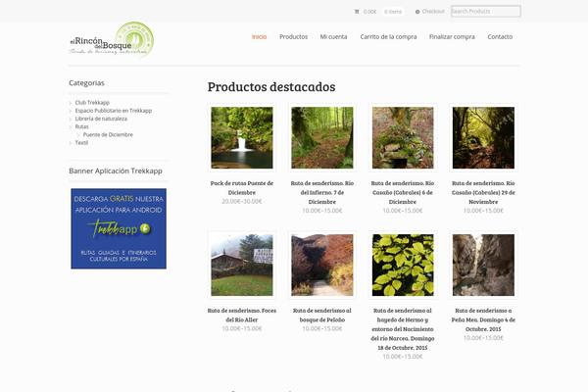Screen dimensions: 588x392
Task: Navigate to Mi cuenta
Action: coord(333,36)
